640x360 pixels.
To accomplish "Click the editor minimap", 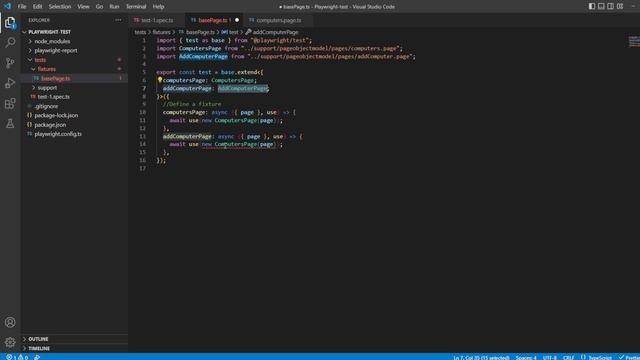I will tap(634, 41).
